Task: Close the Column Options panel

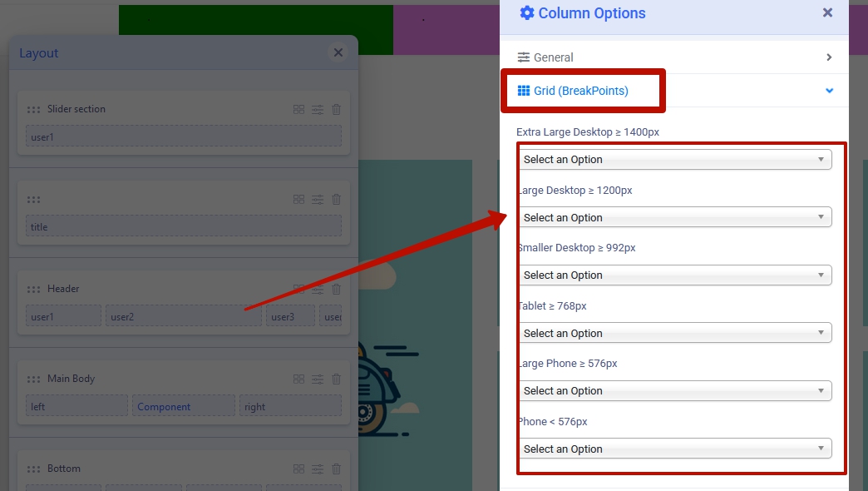Action: pos(827,12)
